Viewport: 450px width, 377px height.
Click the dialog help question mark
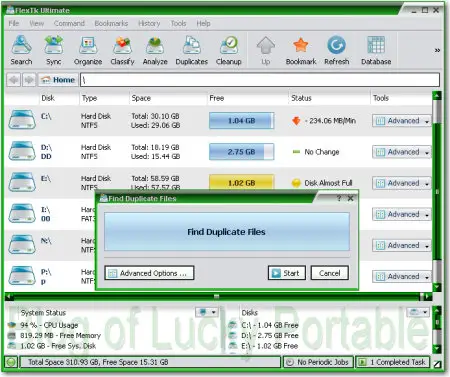coord(339,198)
